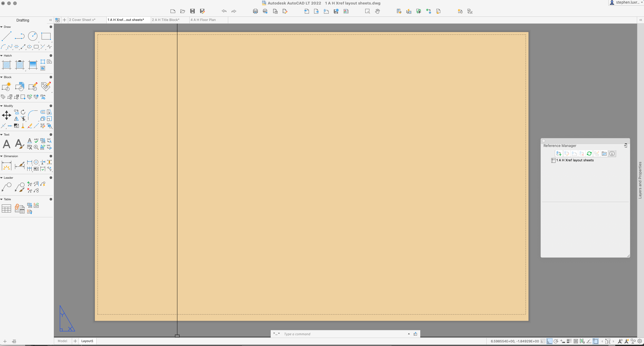The width and height of the screenshot is (644, 346).
Task: Click the Insert Table icon
Action: coord(6,209)
